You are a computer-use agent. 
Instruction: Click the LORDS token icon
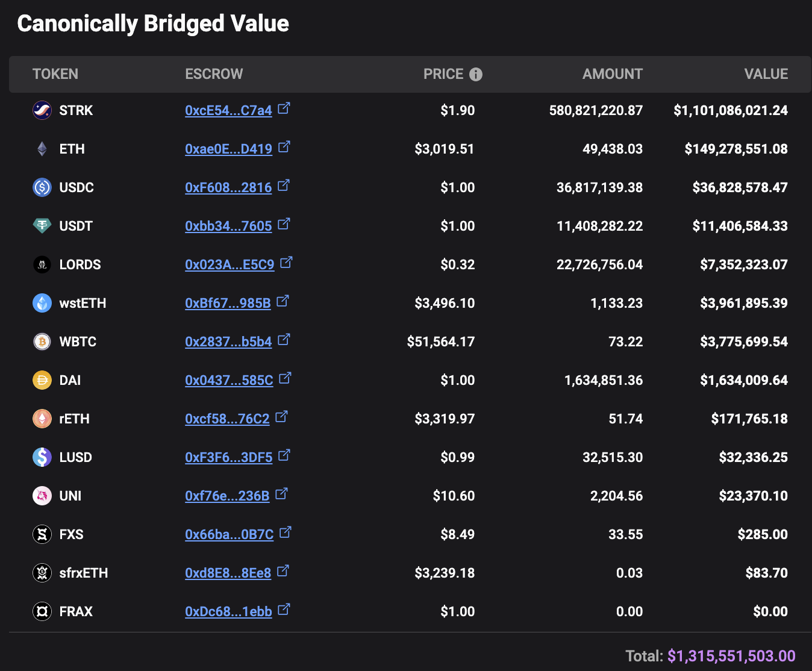pos(42,264)
